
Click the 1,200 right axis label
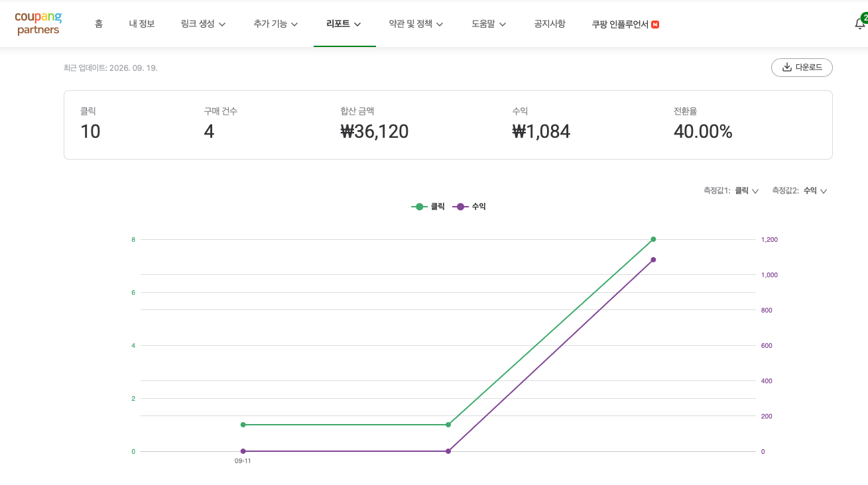pos(769,239)
